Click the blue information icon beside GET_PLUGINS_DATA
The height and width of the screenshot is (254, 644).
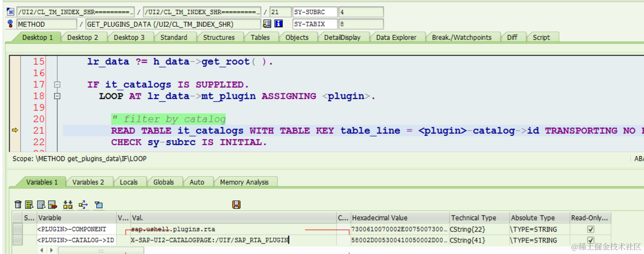point(278,24)
